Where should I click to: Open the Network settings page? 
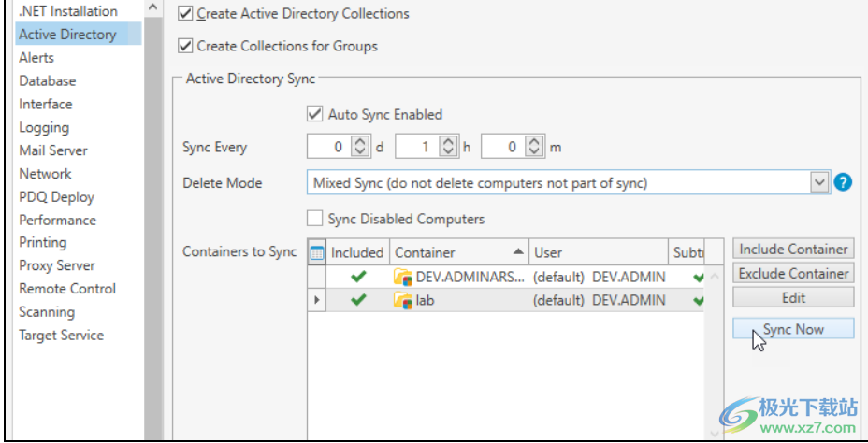click(46, 174)
